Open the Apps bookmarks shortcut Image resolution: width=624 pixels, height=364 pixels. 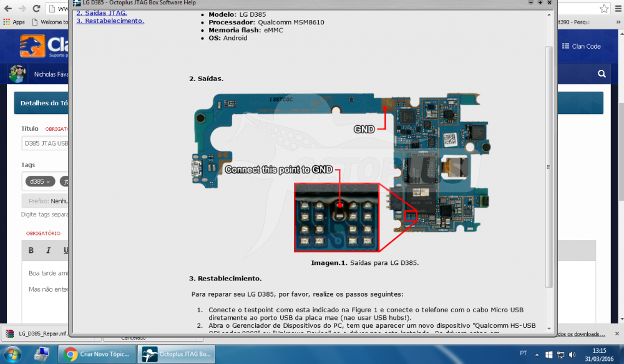pyautogui.click(x=14, y=22)
